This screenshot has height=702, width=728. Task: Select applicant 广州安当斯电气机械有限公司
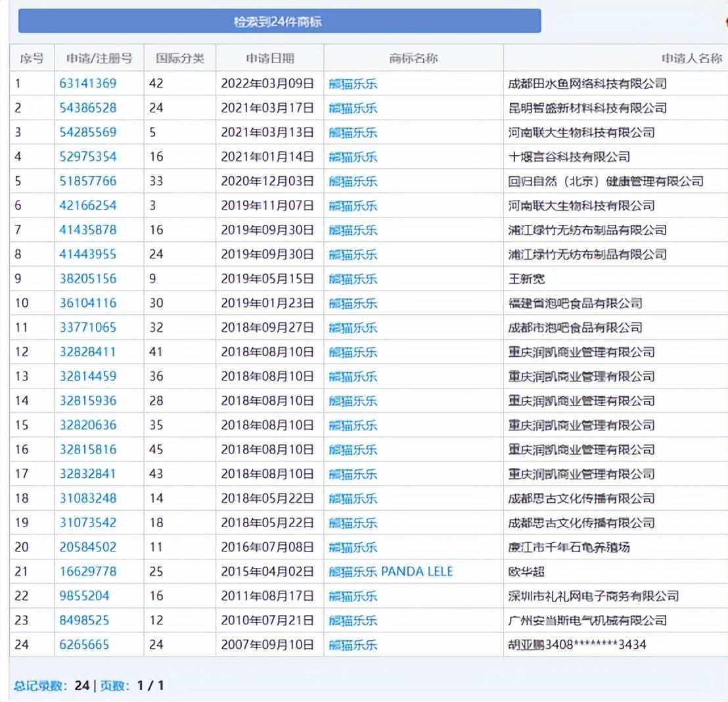pos(587,620)
